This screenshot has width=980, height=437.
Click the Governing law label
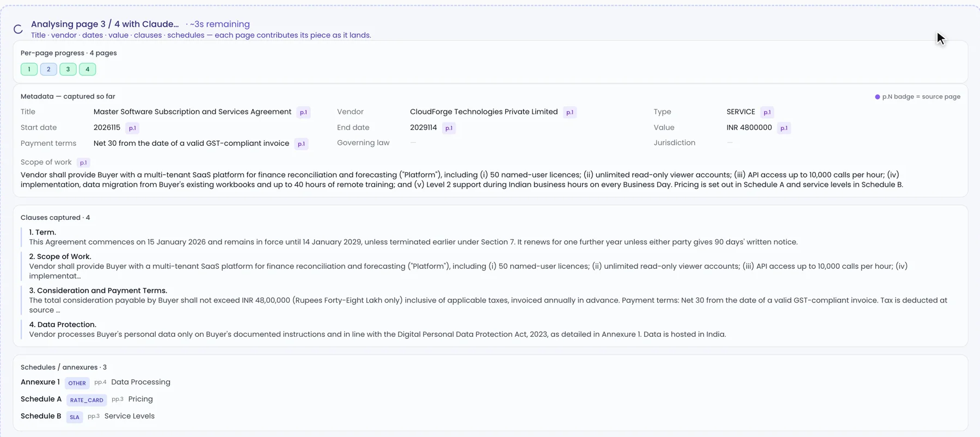point(363,143)
